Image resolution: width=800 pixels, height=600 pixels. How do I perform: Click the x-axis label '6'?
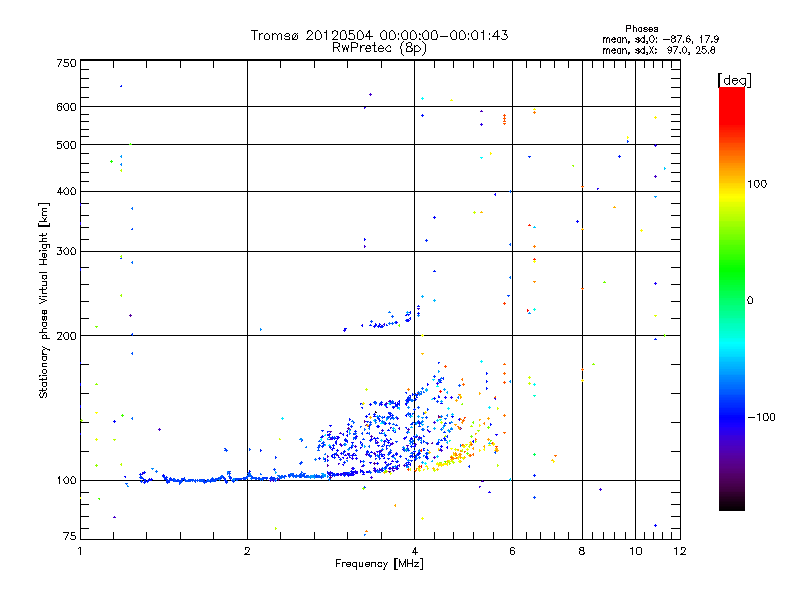[x=512, y=551]
